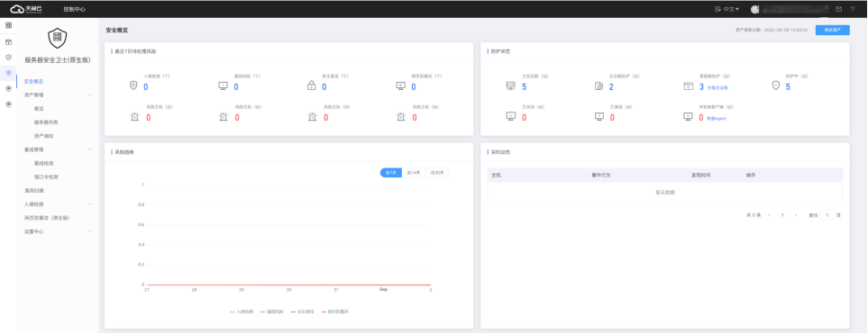The height and width of the screenshot is (334, 868).
Task: Open 服务器列表 in the sidebar
Action: (x=46, y=122)
